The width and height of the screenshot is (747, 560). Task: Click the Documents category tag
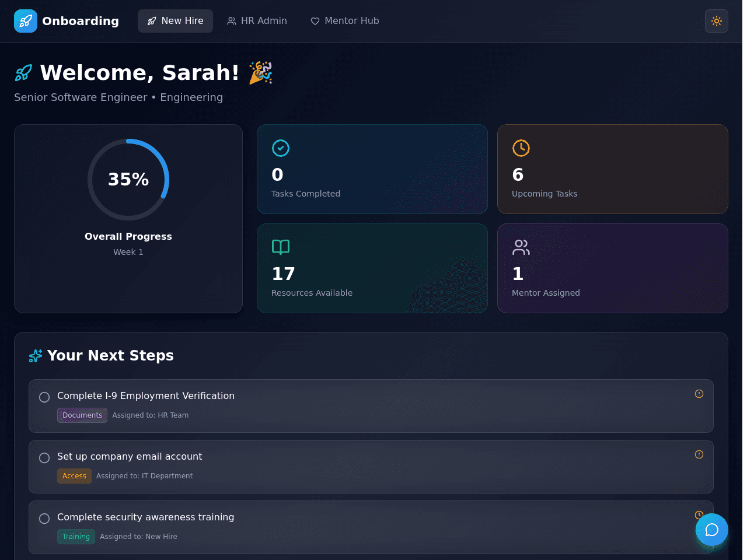click(x=82, y=415)
